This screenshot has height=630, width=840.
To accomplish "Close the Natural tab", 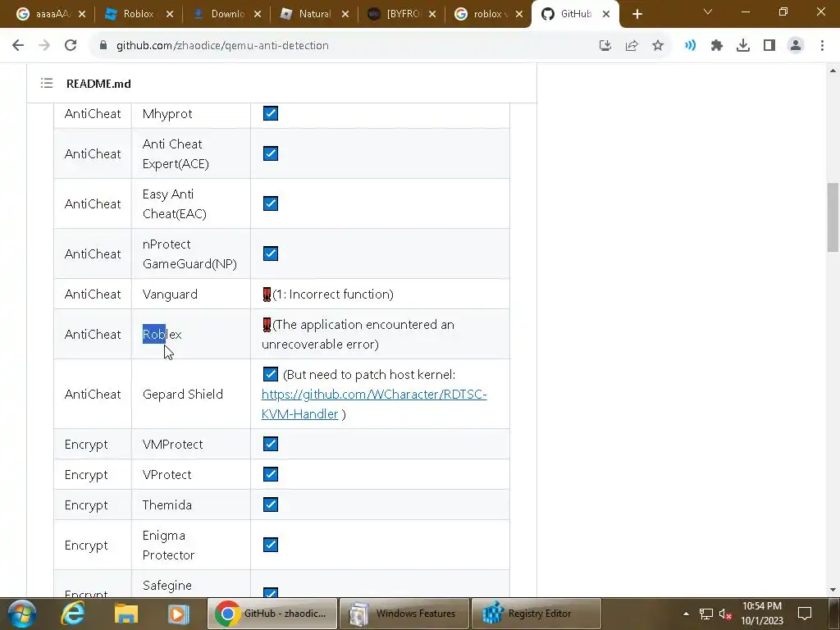I will click(345, 15).
